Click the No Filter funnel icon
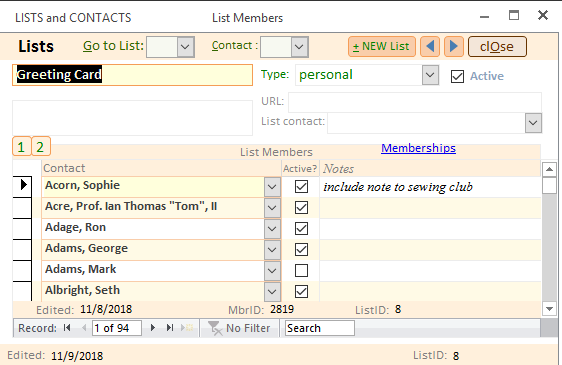The height and width of the screenshot is (365, 562). [215, 328]
